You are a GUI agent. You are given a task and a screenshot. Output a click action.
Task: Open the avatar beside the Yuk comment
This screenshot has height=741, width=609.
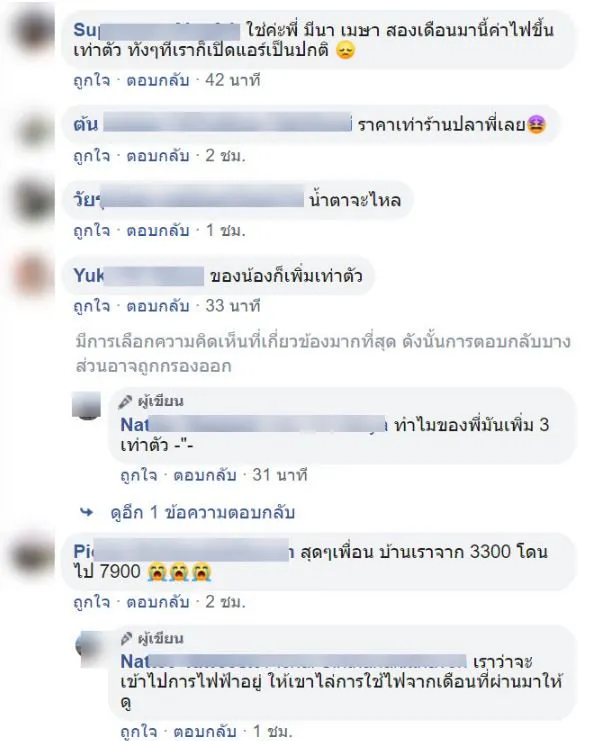(x=33, y=276)
